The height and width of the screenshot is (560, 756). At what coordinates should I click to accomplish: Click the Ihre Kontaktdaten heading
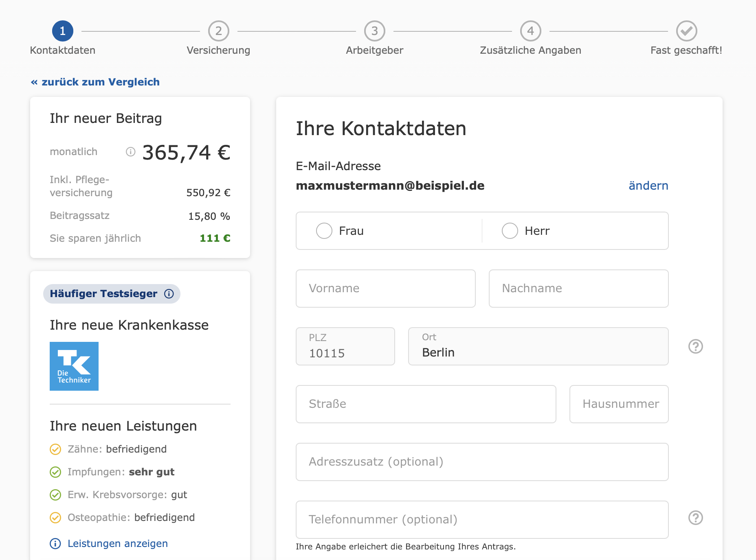tap(381, 129)
